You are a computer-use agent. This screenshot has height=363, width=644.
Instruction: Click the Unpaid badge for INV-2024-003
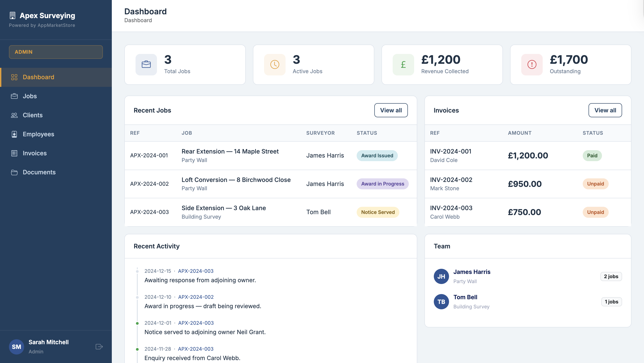[x=595, y=212]
